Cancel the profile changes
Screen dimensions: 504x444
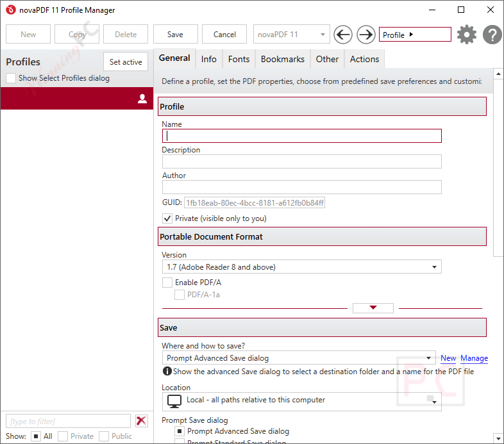(x=224, y=34)
